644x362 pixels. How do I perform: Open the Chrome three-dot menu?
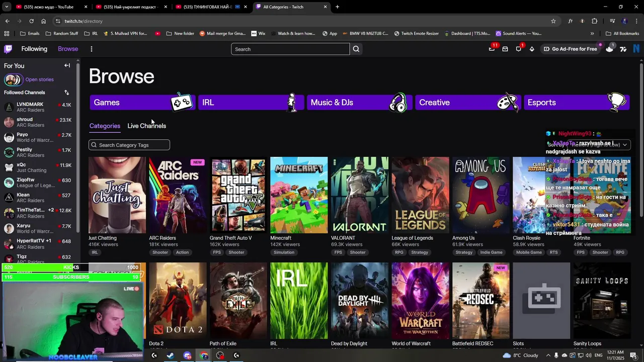[636, 21]
